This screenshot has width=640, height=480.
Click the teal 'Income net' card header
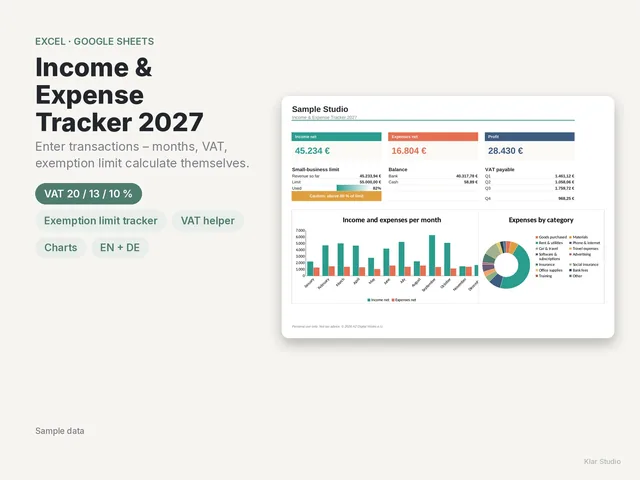point(336,137)
